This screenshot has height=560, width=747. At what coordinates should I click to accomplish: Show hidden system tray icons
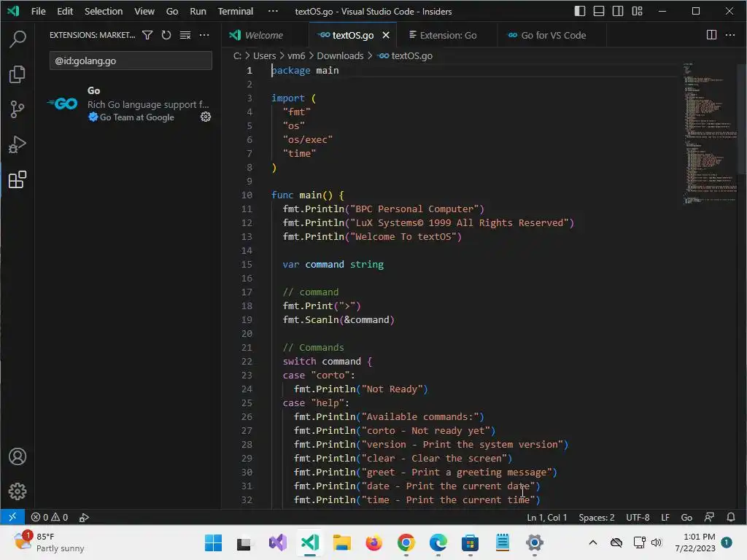(x=592, y=542)
